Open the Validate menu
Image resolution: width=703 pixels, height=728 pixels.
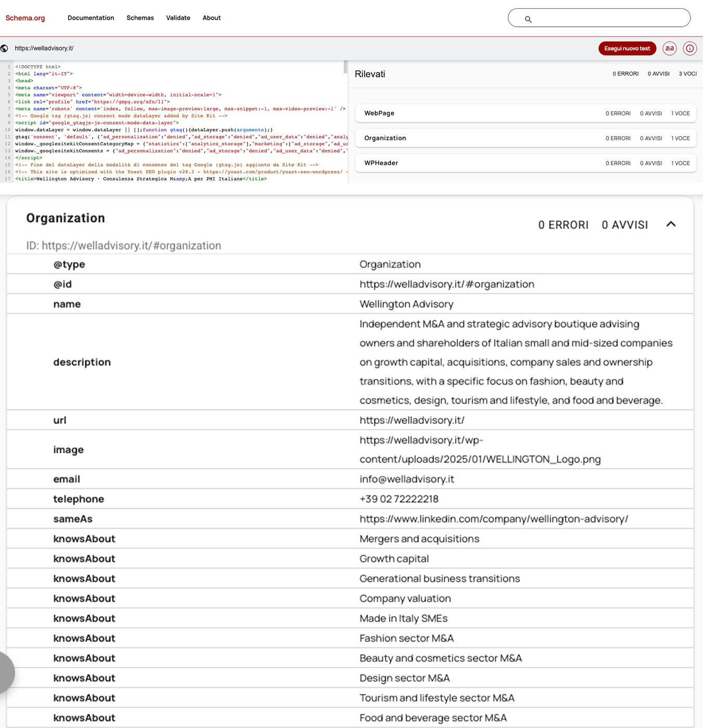(178, 18)
